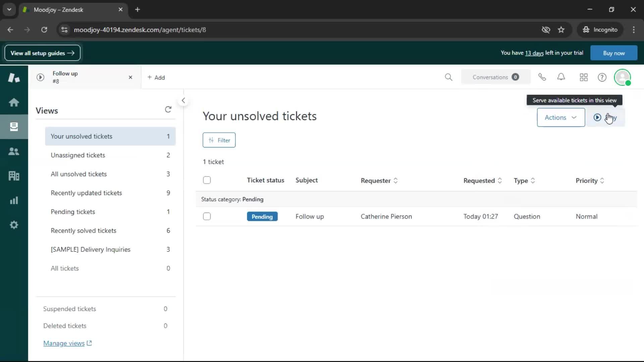Image resolution: width=644 pixels, height=362 pixels.
Task: Open a new browser tab
Action: tap(138, 10)
